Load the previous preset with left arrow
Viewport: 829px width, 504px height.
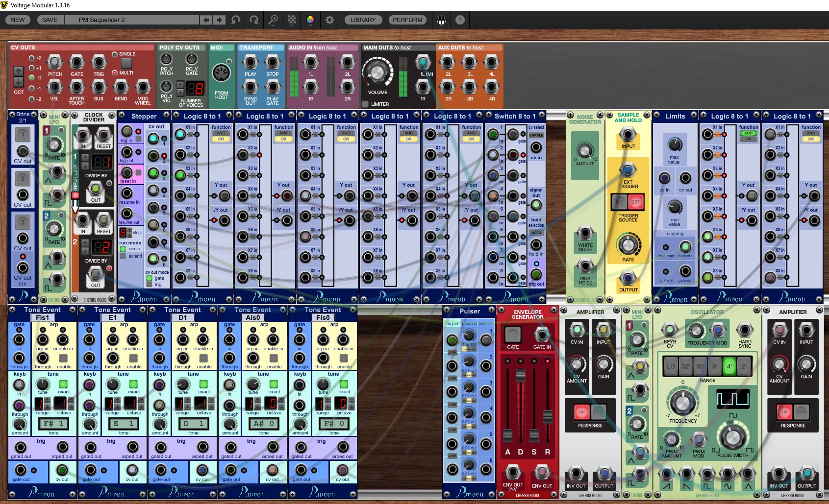point(206,20)
